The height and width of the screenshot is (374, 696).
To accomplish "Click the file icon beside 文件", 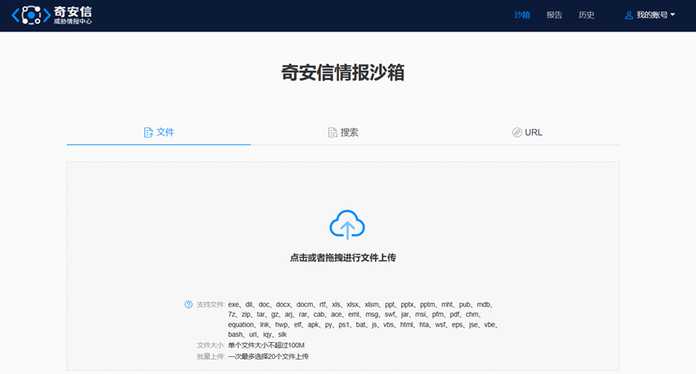I will 148,132.
